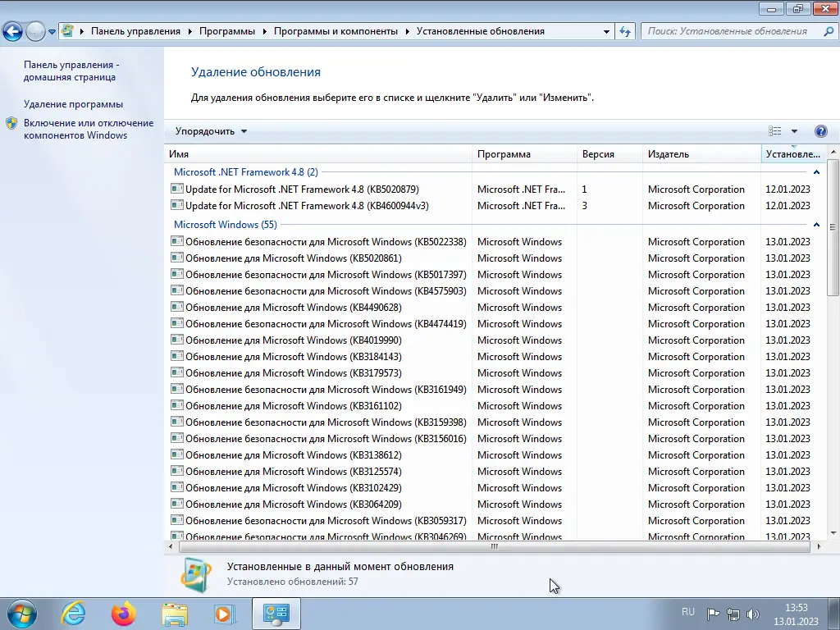The image size is (840, 630).
Task: Open Включение или отключение компонентов Windows
Action: click(89, 129)
